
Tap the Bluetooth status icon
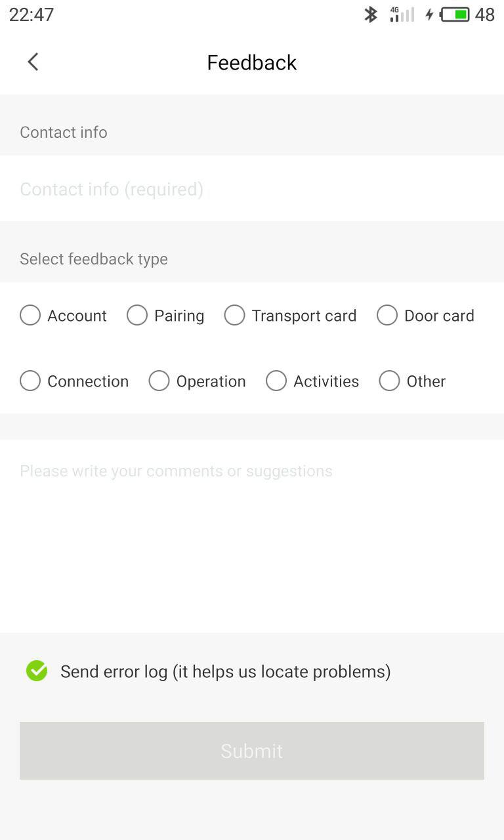pos(371,14)
